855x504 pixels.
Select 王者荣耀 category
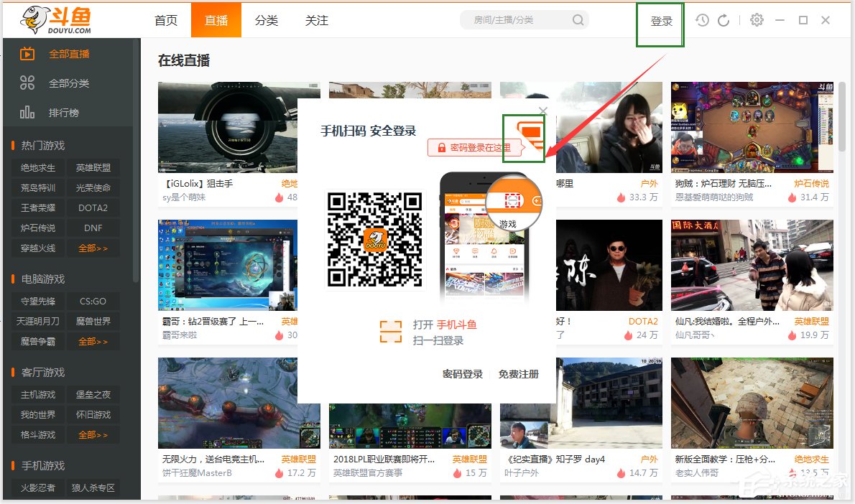click(x=38, y=208)
